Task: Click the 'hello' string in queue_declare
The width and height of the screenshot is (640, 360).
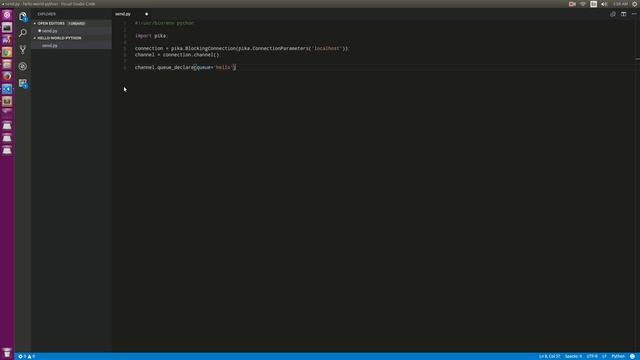Action: [x=223, y=67]
